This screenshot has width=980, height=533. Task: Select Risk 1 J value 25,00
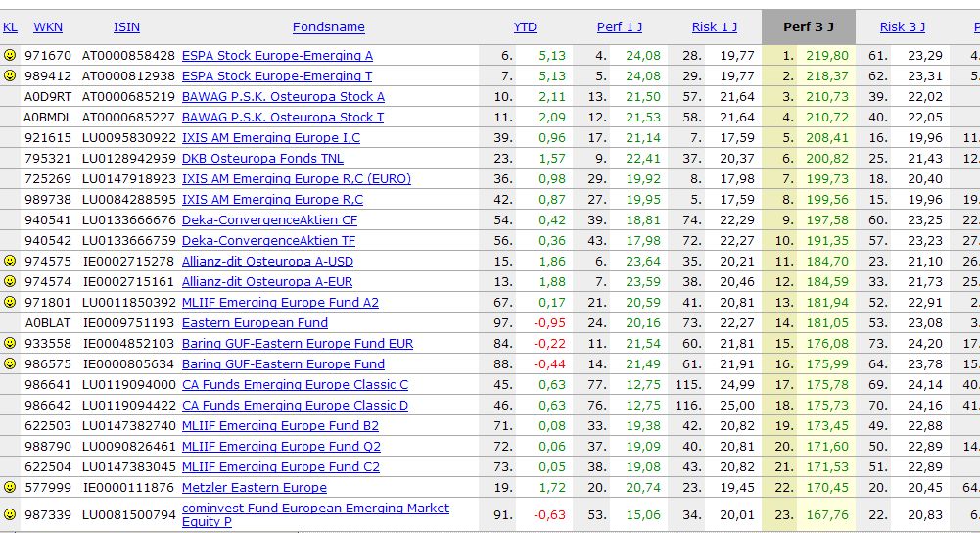(x=737, y=406)
